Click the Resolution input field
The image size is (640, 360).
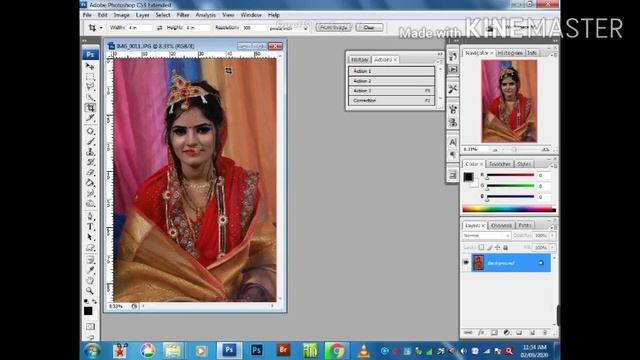pyautogui.click(x=254, y=28)
